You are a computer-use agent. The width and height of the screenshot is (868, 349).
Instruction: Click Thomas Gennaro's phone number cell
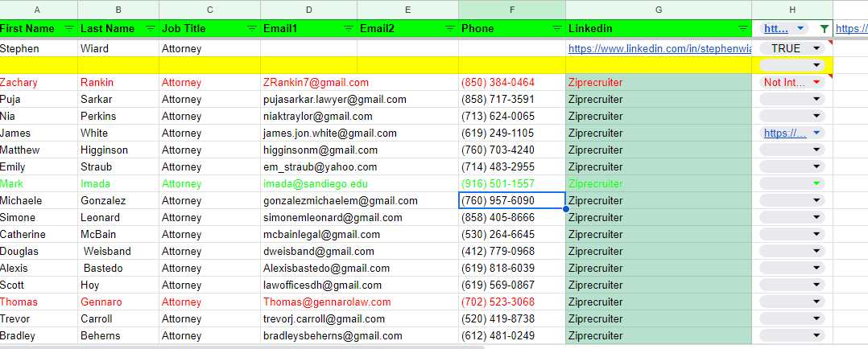pyautogui.click(x=498, y=302)
